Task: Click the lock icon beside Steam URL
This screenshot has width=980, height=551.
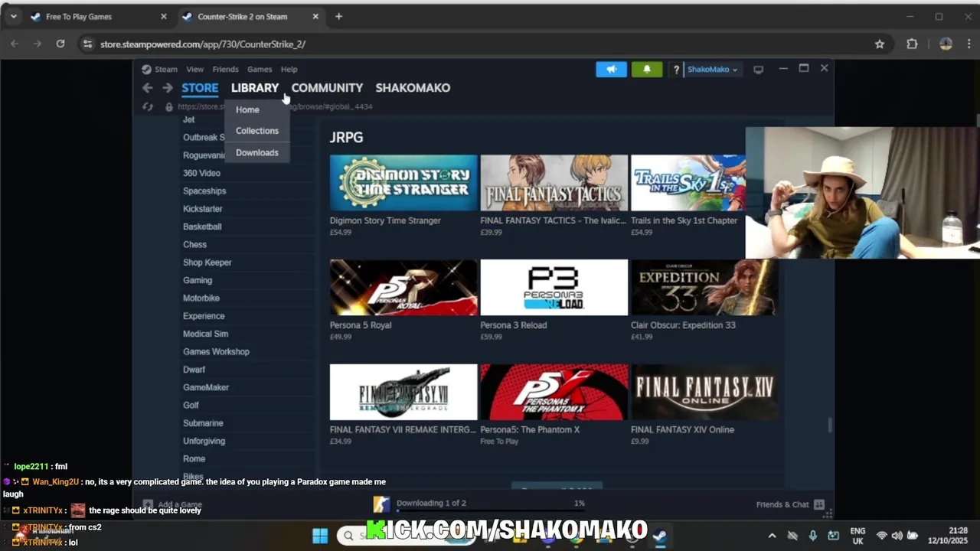Action: tap(169, 106)
